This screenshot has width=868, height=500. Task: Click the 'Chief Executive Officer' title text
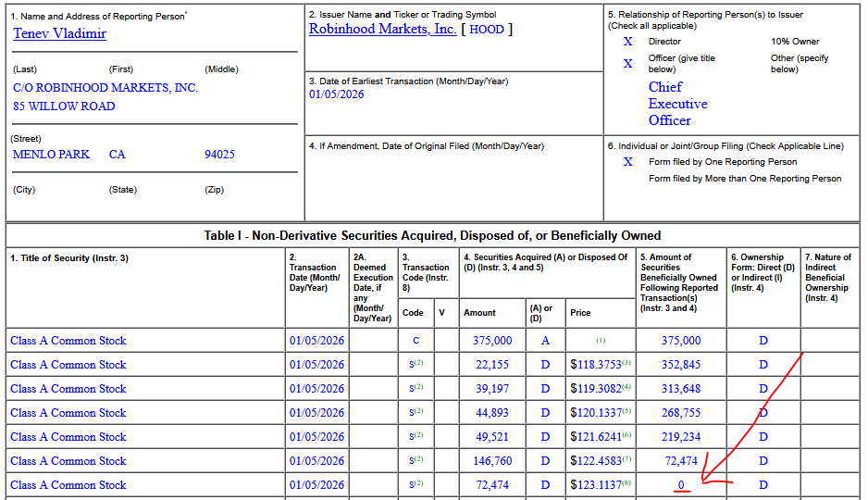[677, 104]
